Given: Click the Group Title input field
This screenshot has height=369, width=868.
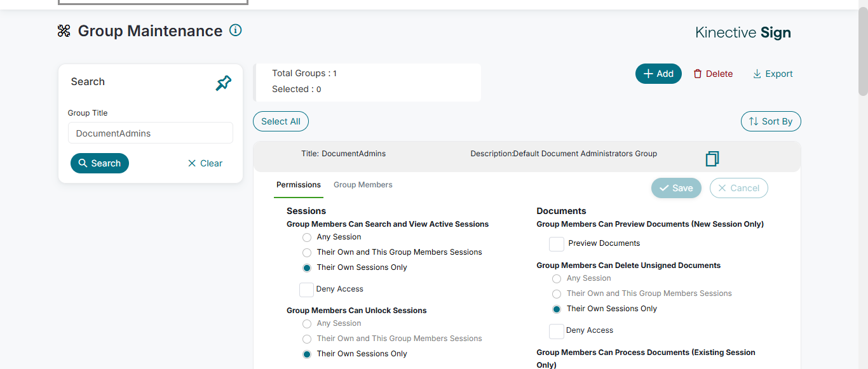Looking at the screenshot, I should click(151, 133).
